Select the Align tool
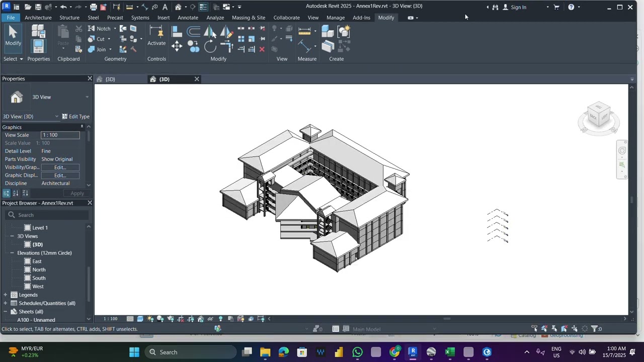This screenshot has width=644, height=362. click(177, 32)
